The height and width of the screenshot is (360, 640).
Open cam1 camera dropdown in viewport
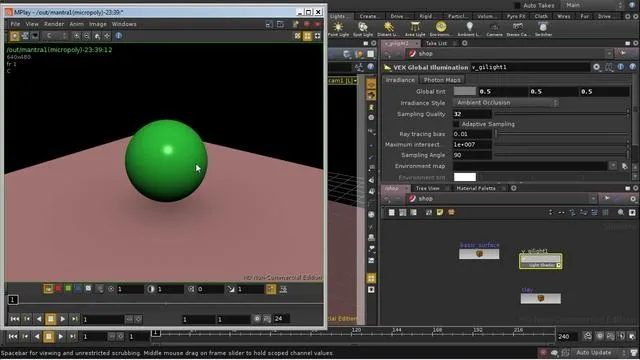[342, 81]
